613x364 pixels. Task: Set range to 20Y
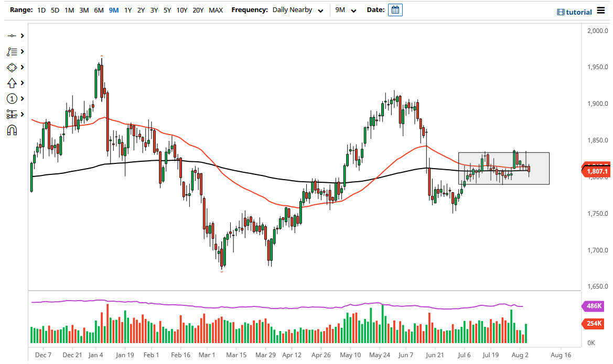tap(198, 10)
